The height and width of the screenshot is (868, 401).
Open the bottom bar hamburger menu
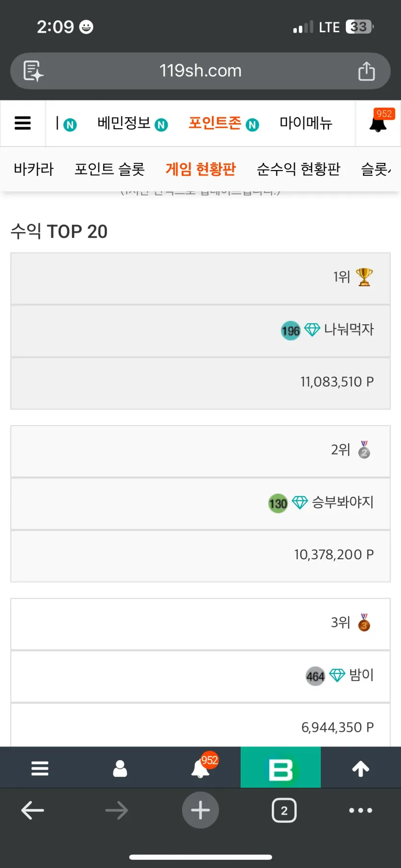[x=40, y=768]
